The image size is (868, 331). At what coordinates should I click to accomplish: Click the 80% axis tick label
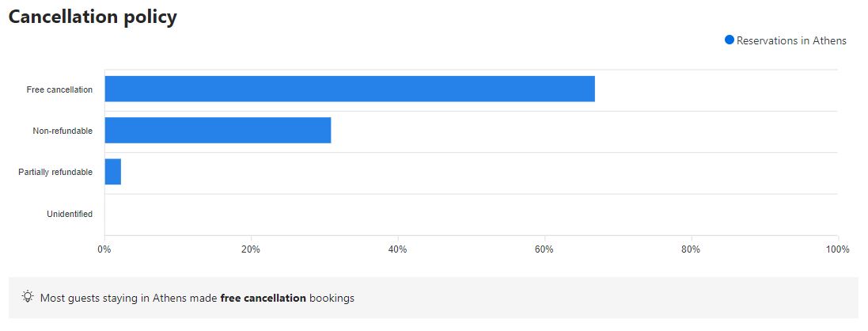pyautogui.click(x=691, y=250)
